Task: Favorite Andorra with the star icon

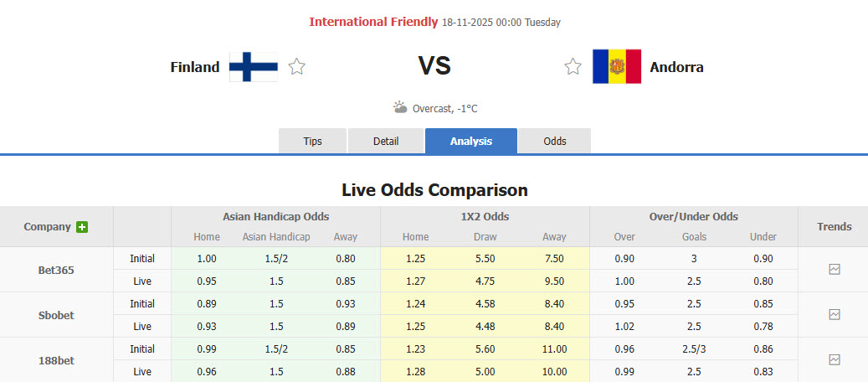Action: [x=573, y=67]
